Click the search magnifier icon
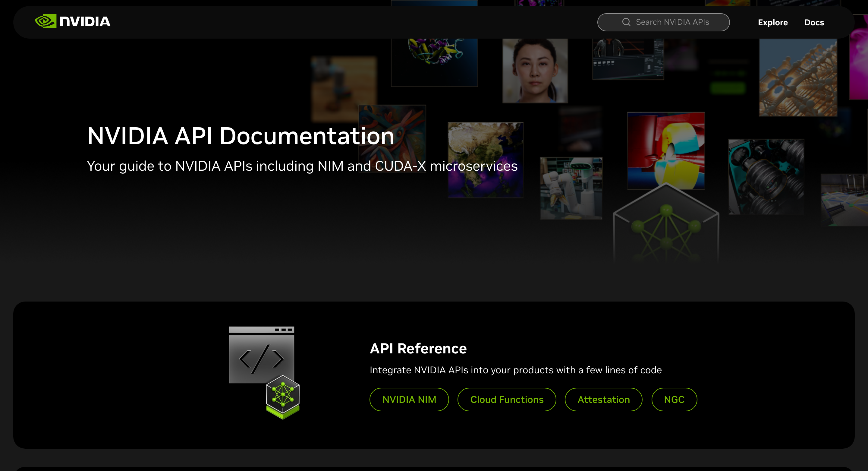The width and height of the screenshot is (868, 471). (x=626, y=22)
